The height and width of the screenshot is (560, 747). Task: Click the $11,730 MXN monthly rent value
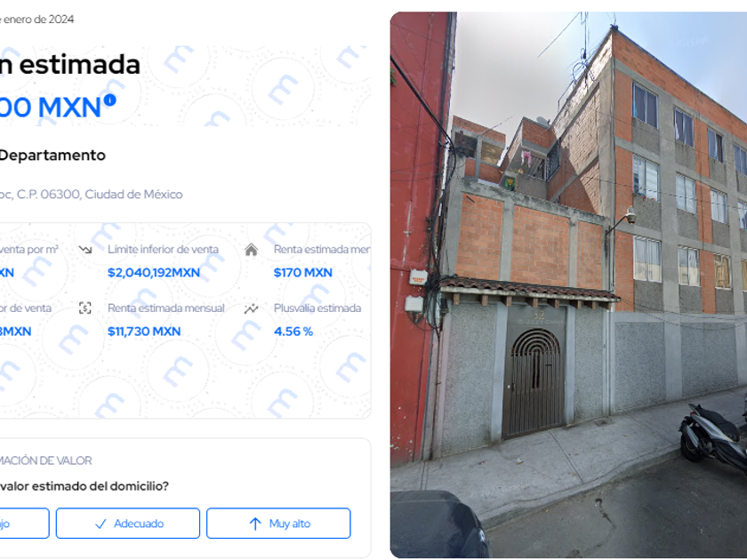click(144, 332)
